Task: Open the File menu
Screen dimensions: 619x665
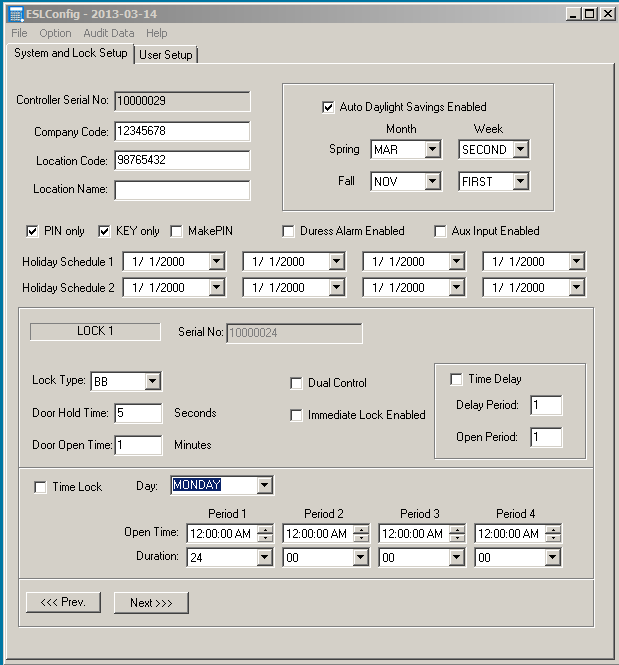Action: [19, 33]
